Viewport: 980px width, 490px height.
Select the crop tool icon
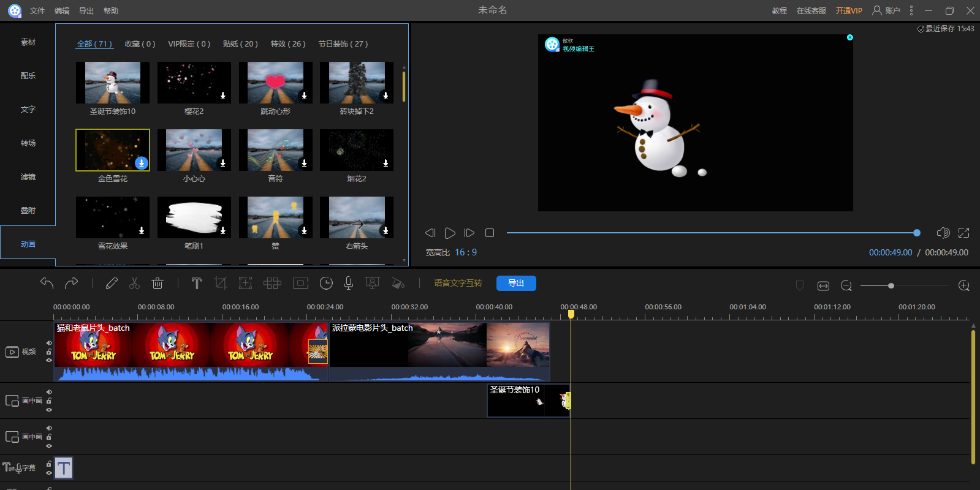click(221, 283)
